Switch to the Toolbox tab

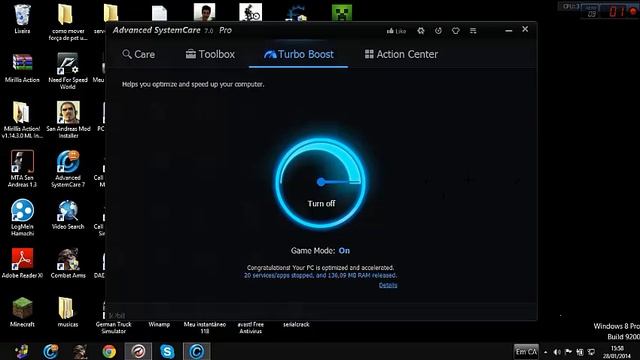click(210, 54)
